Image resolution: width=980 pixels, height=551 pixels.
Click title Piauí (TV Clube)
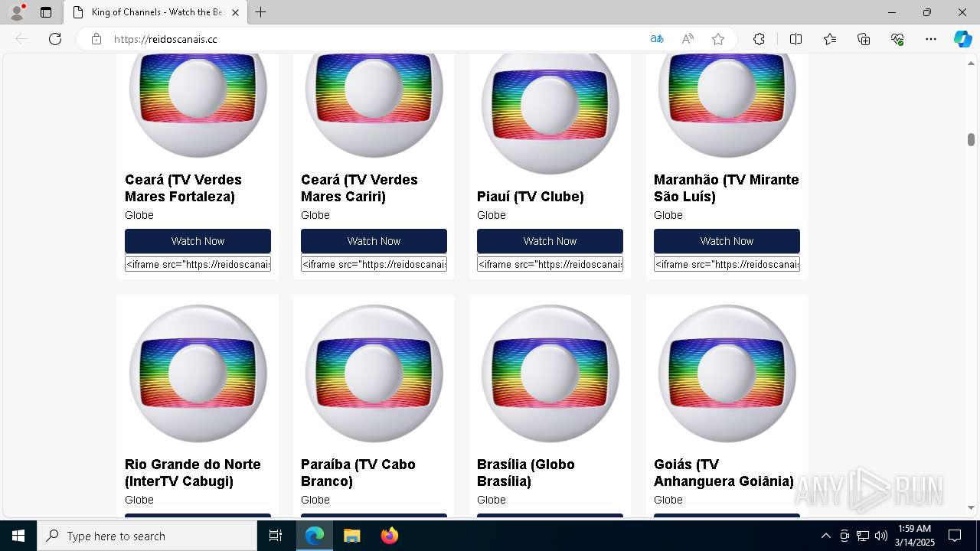point(531,197)
